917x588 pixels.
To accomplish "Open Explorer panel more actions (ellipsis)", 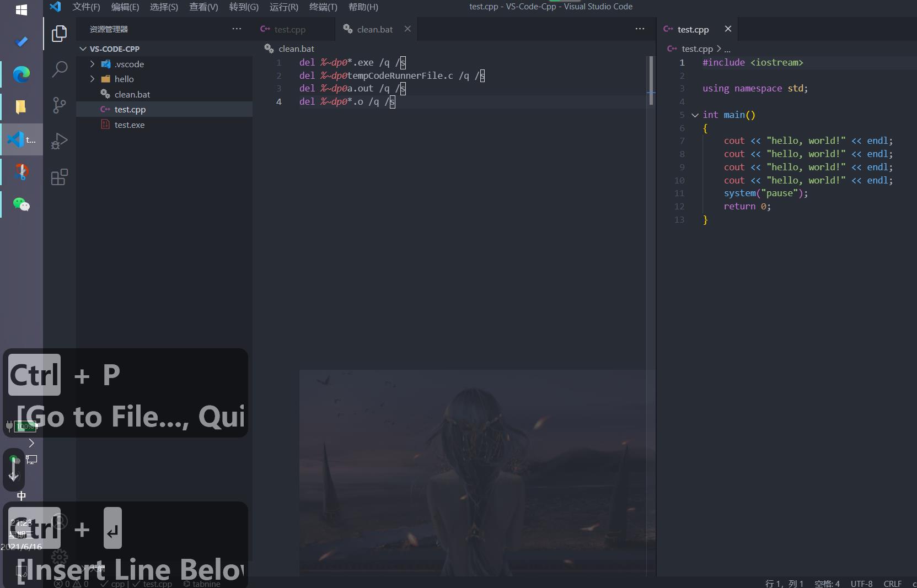I will (x=237, y=29).
